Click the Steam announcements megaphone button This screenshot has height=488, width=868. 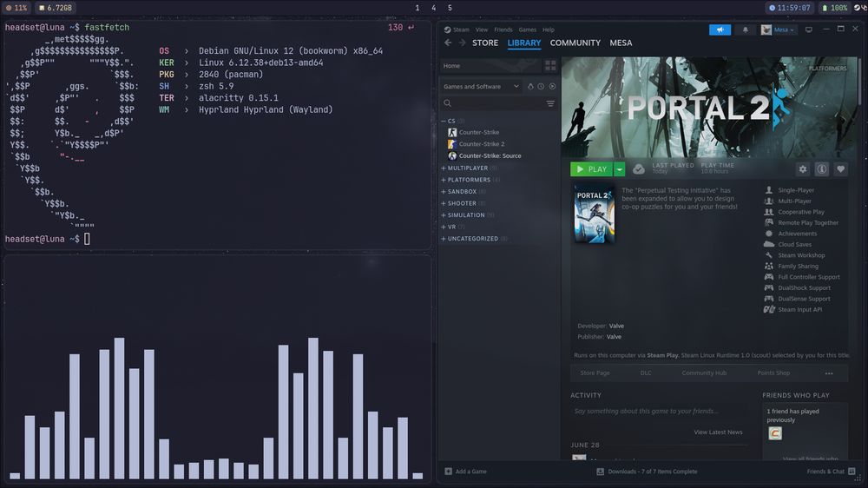(x=720, y=30)
